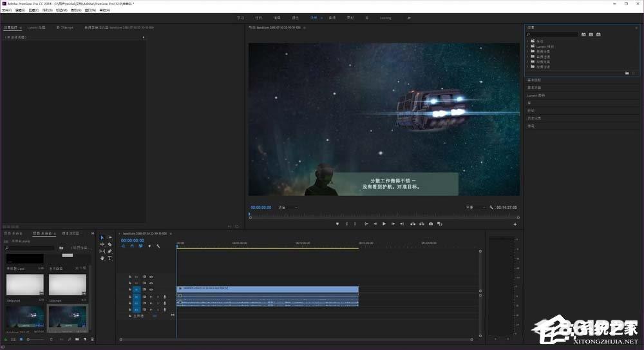Add a marker in the timeline header
This screenshot has width=644, height=350.
[x=149, y=246]
